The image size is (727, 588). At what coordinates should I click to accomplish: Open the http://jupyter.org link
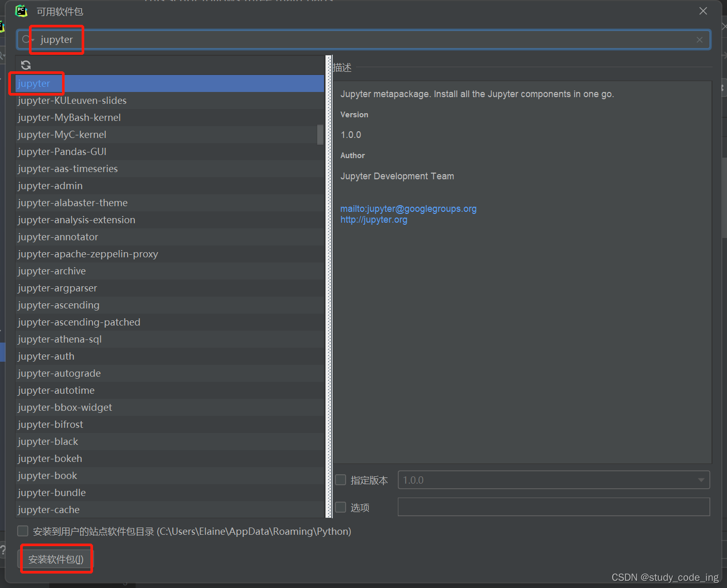coord(374,220)
